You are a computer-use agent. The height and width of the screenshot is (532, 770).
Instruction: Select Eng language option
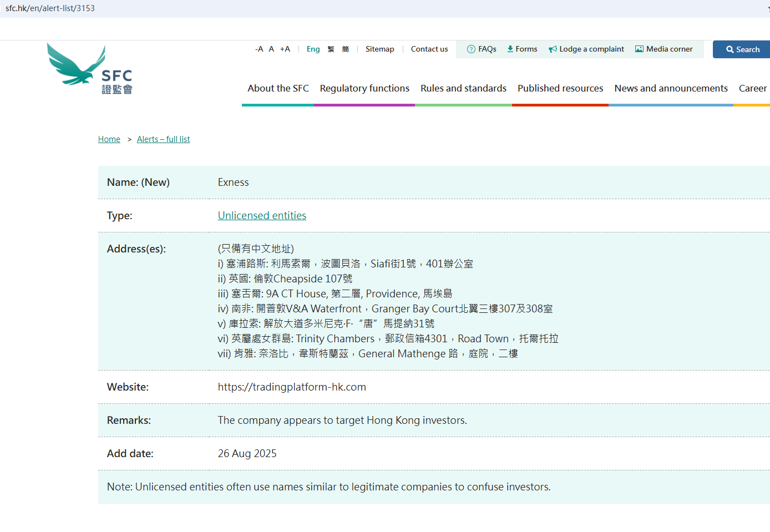pyautogui.click(x=313, y=49)
